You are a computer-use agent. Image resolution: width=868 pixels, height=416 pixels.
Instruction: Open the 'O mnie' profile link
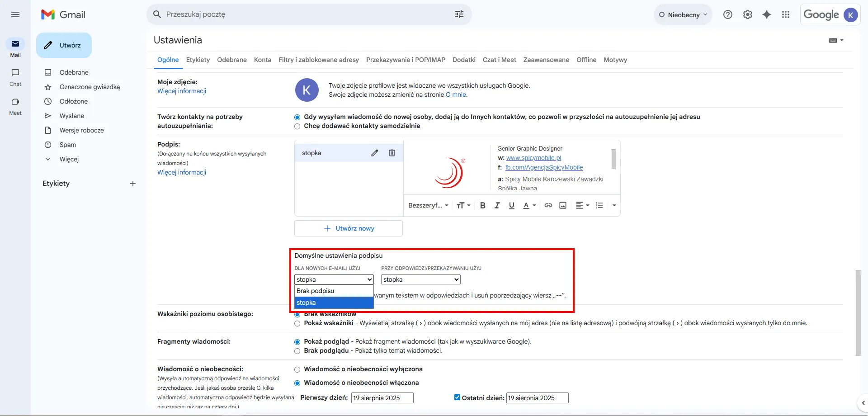pyautogui.click(x=456, y=95)
